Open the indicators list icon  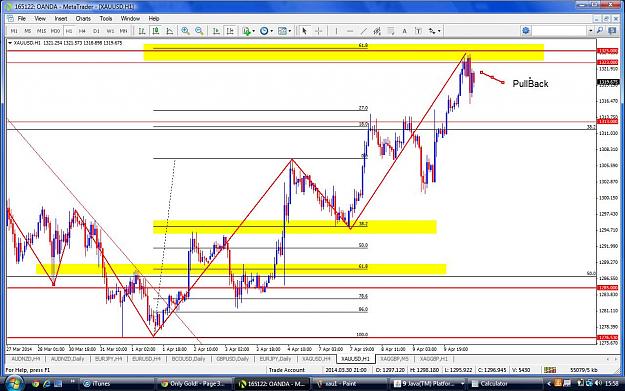click(246, 31)
